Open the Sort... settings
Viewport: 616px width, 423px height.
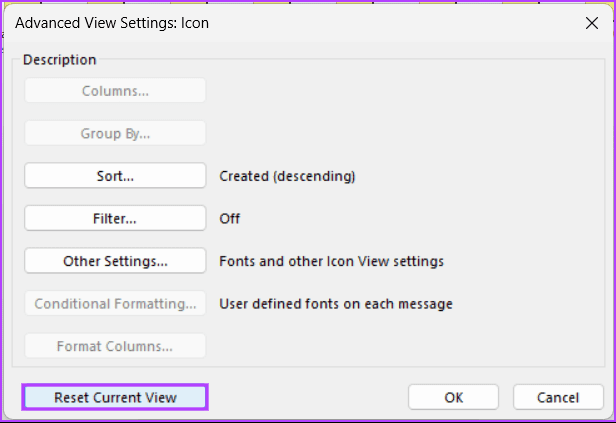[115, 176]
